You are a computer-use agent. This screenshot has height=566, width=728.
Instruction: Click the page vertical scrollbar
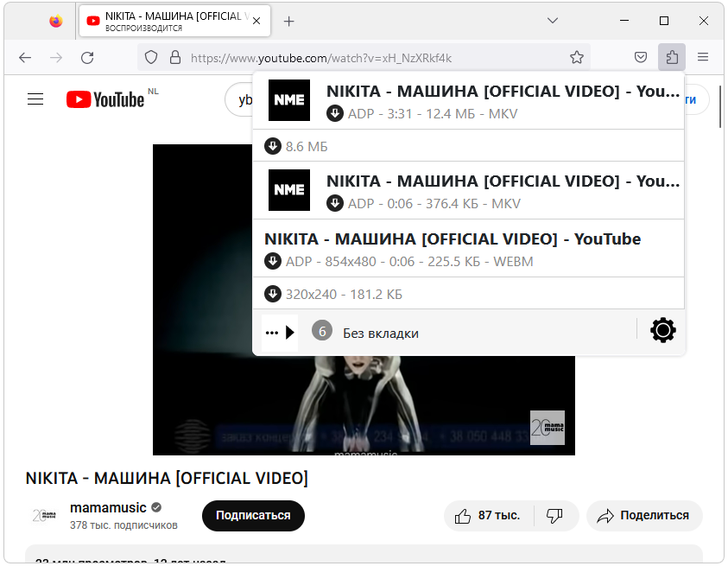720,106
